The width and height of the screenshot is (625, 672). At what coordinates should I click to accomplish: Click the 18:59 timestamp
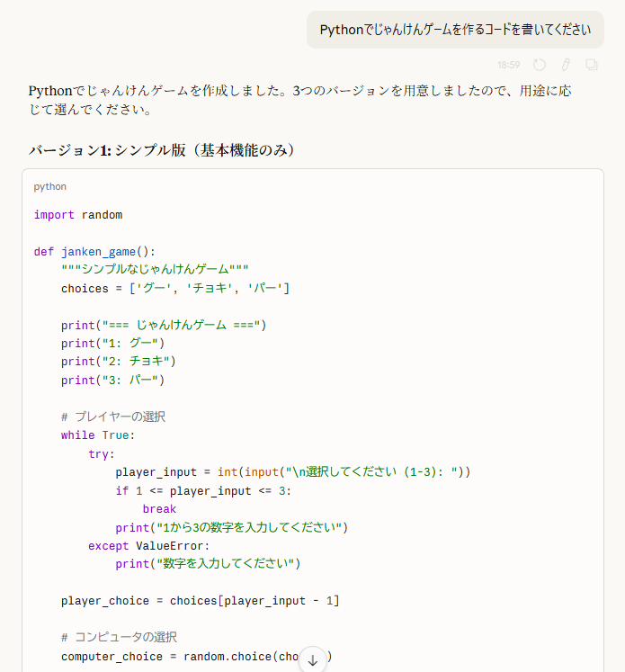click(x=508, y=65)
